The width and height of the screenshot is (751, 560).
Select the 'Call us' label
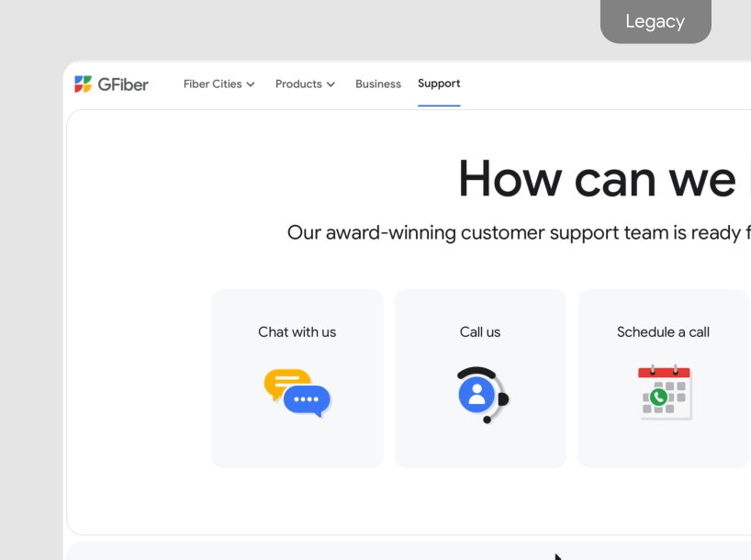(x=480, y=332)
